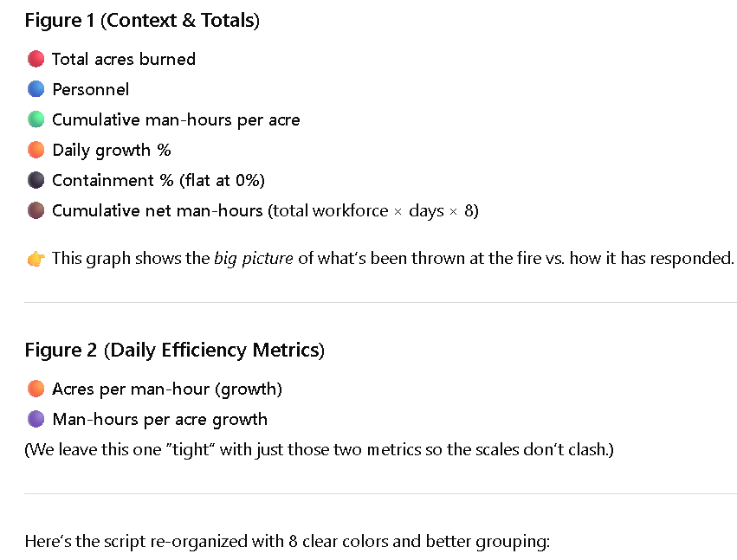Click the blue circle next to Personnel
The height and width of the screenshot is (560, 737).
tap(36, 89)
